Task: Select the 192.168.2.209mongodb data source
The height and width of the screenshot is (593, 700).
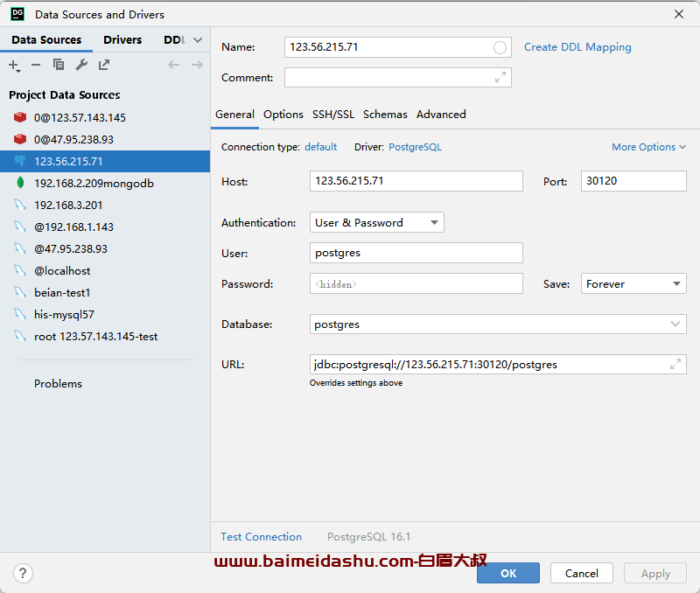Action: [x=105, y=183]
